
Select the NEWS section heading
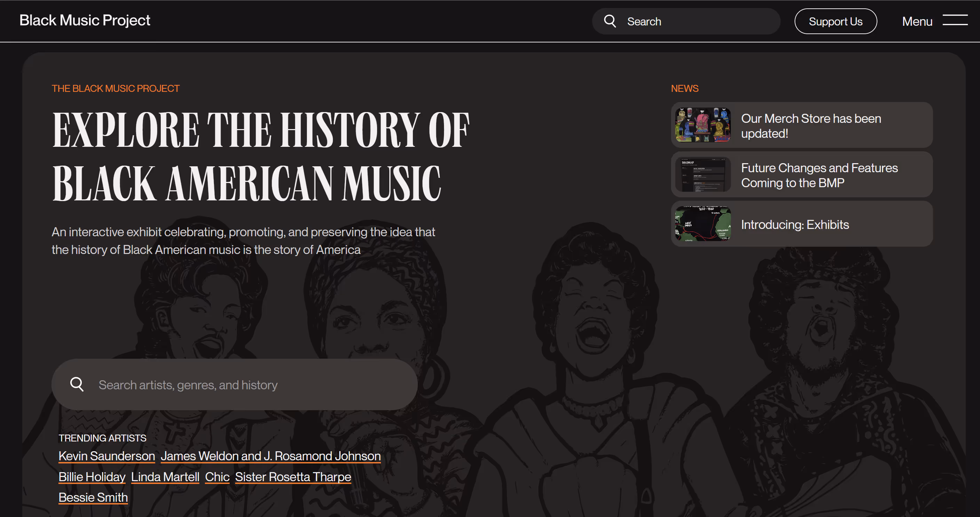pyautogui.click(x=684, y=88)
